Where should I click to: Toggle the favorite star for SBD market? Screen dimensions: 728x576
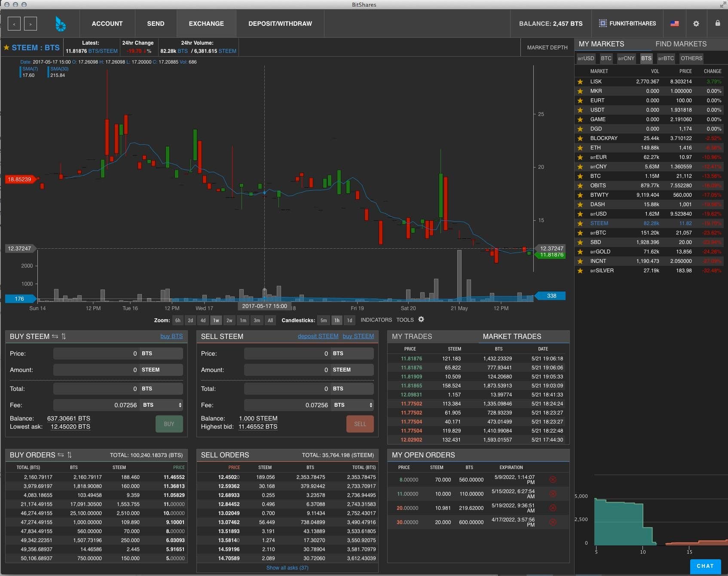coord(580,242)
